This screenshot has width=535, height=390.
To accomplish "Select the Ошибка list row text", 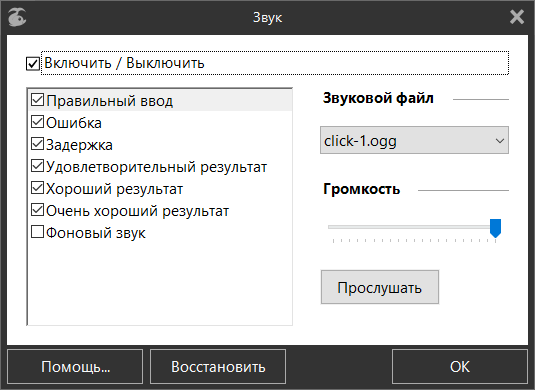I will (x=74, y=123).
